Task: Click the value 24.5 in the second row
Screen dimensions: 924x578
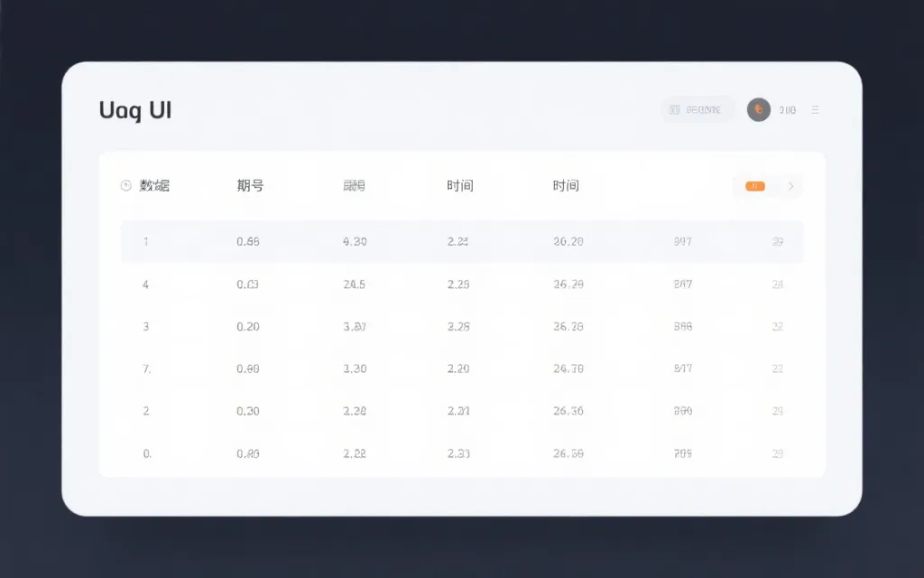Action: pyautogui.click(x=354, y=284)
